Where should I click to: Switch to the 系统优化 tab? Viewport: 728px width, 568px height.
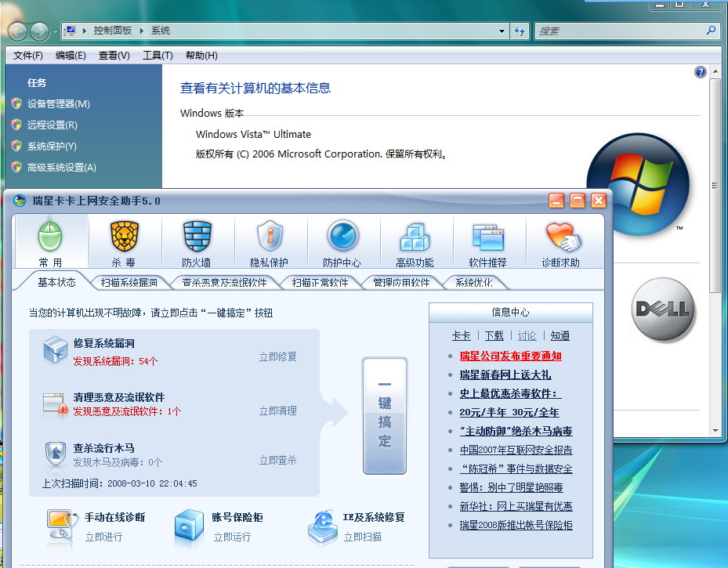[x=473, y=283]
